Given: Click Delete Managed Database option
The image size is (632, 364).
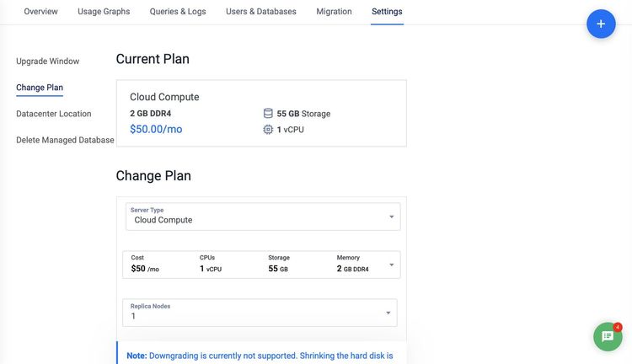Looking at the screenshot, I should point(65,140).
